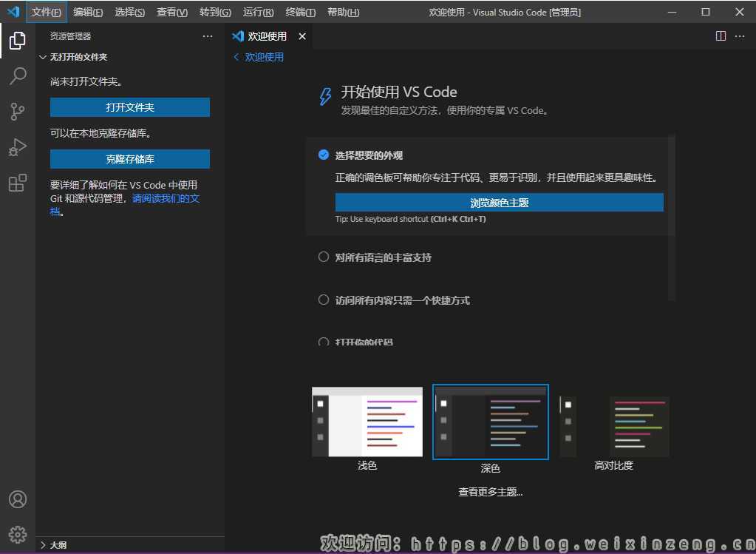Click the 浏览颜色主题 button
Image resolution: width=756 pixels, height=554 pixels.
click(x=499, y=202)
